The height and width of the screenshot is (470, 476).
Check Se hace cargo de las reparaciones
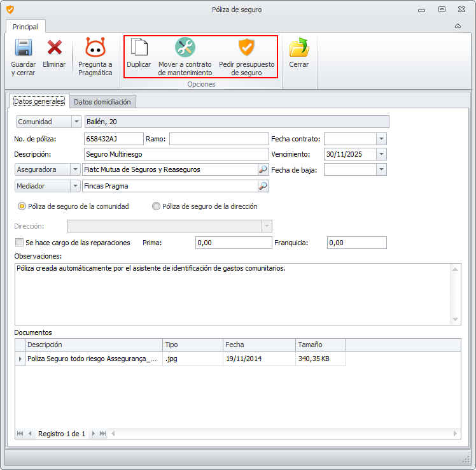point(19,243)
